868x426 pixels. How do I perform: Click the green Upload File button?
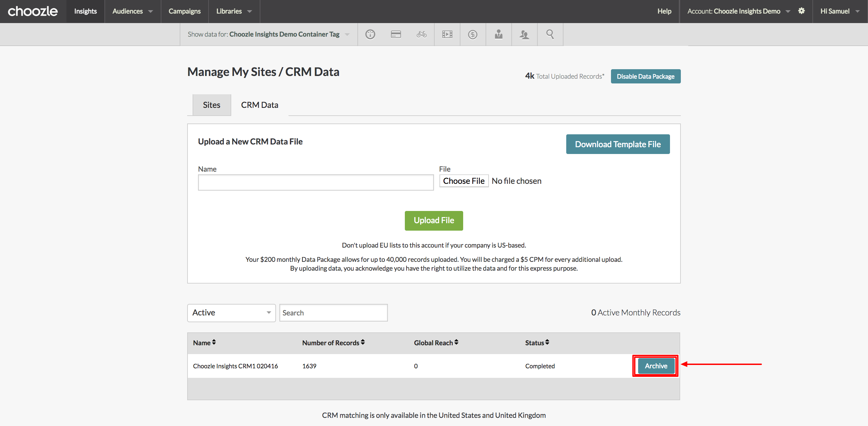tap(434, 220)
